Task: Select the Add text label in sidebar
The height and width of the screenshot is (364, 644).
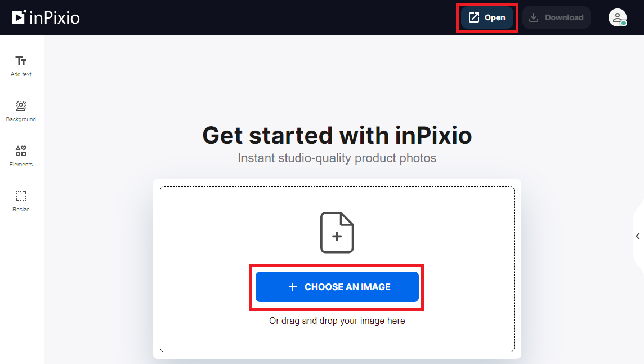Action: pos(21,74)
